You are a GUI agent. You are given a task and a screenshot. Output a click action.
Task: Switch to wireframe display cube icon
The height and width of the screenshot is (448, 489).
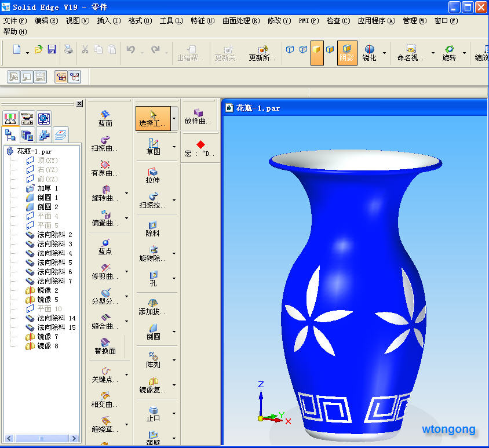(290, 49)
